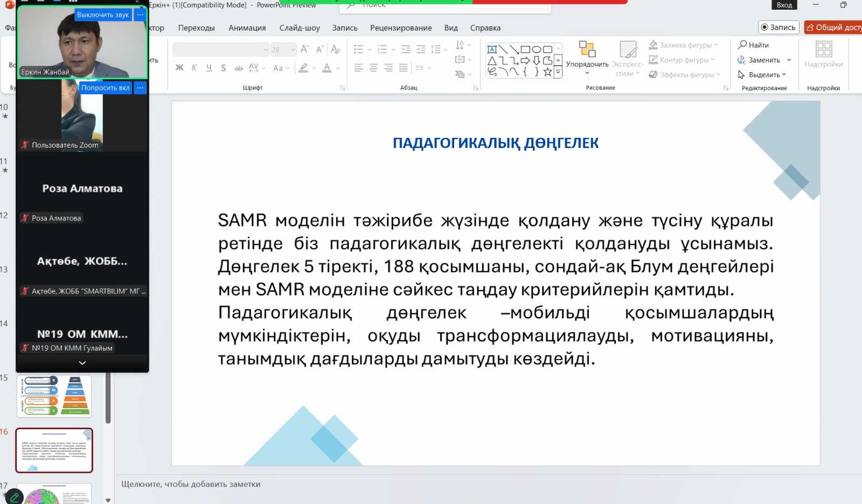Expand the Выделить selection dropdown
Image resolution: width=862 pixels, height=504 pixels.
784,75
